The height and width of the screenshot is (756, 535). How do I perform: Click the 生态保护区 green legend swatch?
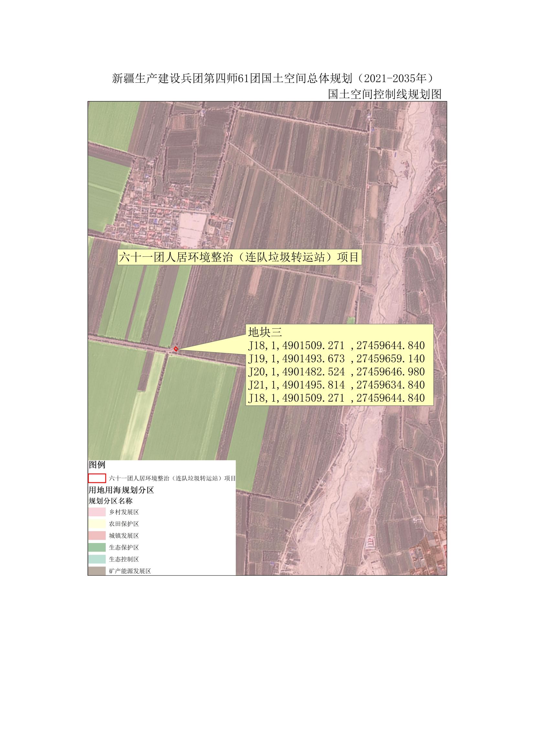tap(97, 547)
